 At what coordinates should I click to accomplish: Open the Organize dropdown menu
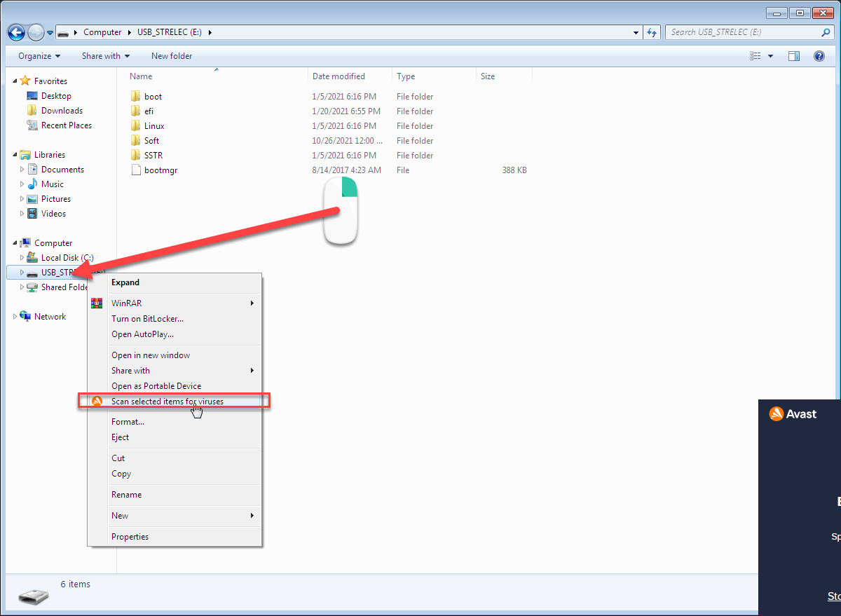[x=39, y=56]
